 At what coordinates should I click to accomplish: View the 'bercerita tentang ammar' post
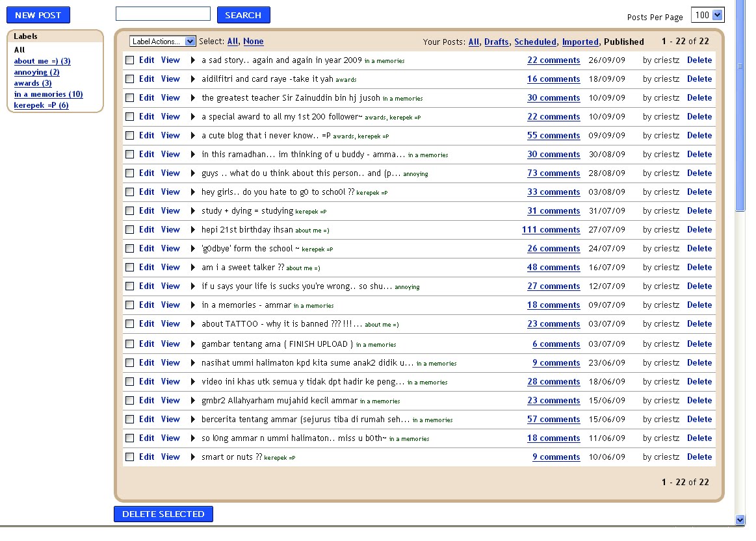170,419
